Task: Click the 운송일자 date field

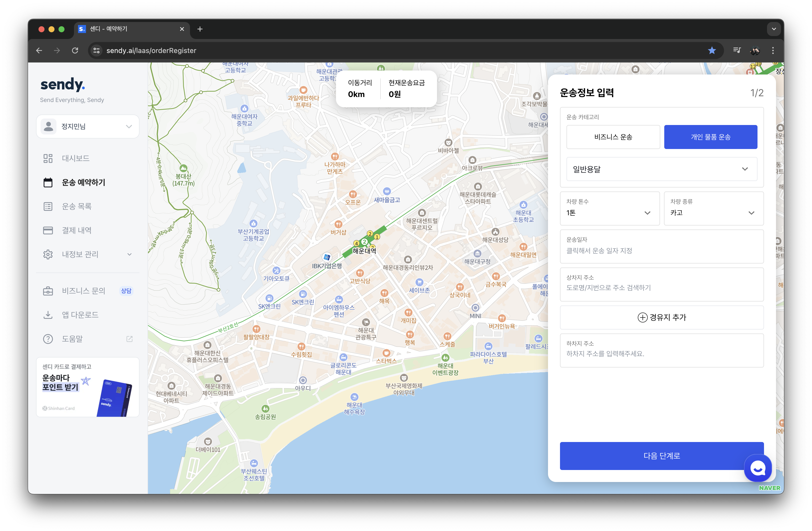Action: (x=662, y=246)
